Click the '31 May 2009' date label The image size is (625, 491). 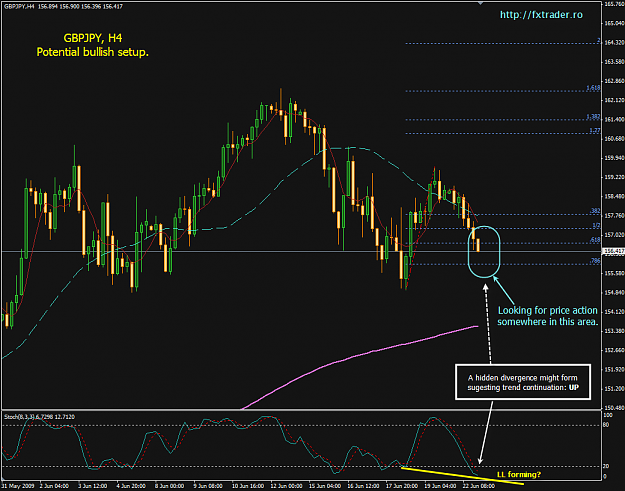click(x=18, y=486)
